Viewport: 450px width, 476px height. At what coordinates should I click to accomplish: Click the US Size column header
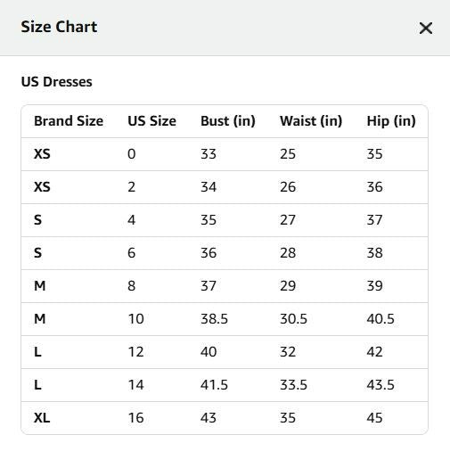152,121
